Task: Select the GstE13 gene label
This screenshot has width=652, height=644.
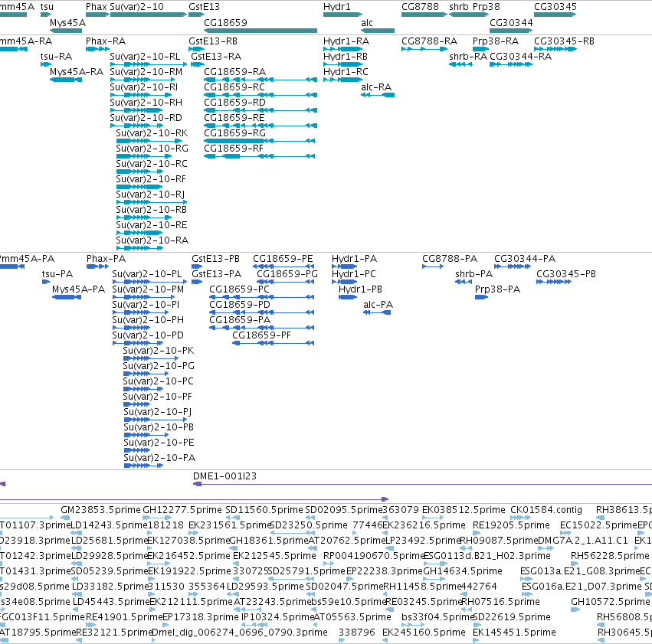Action: pyautogui.click(x=204, y=7)
